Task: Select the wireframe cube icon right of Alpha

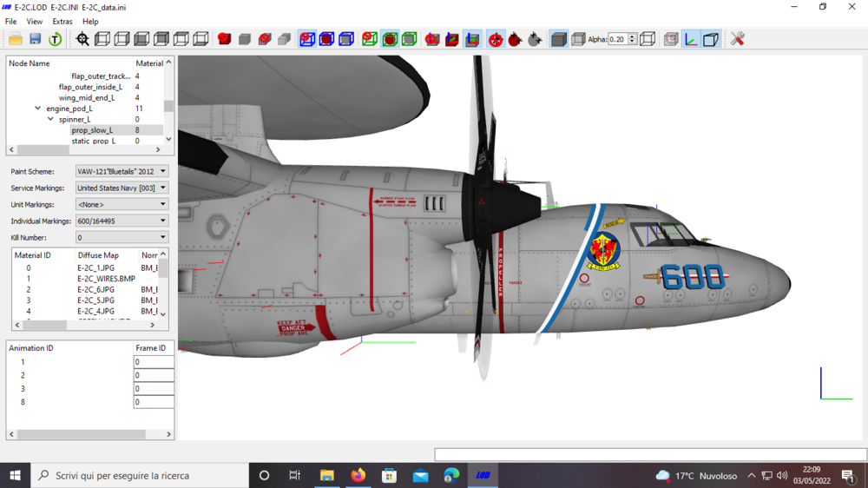Action: click(x=648, y=39)
